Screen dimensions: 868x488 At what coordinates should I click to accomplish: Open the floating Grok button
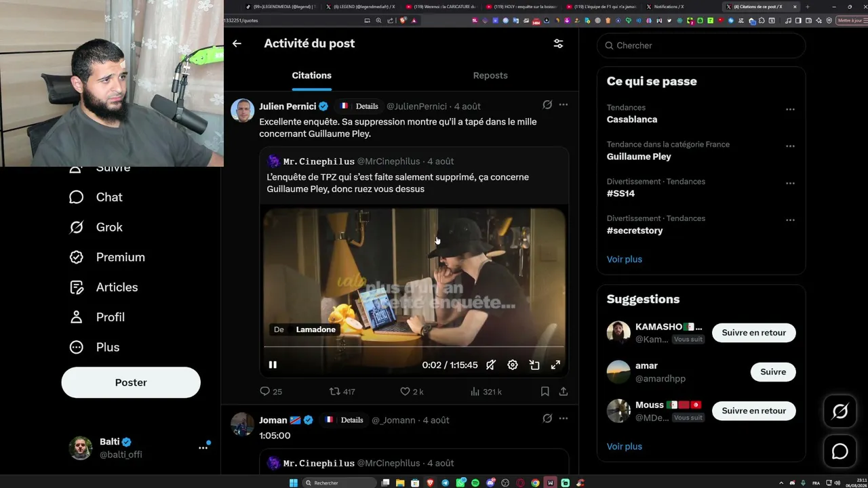(x=840, y=411)
